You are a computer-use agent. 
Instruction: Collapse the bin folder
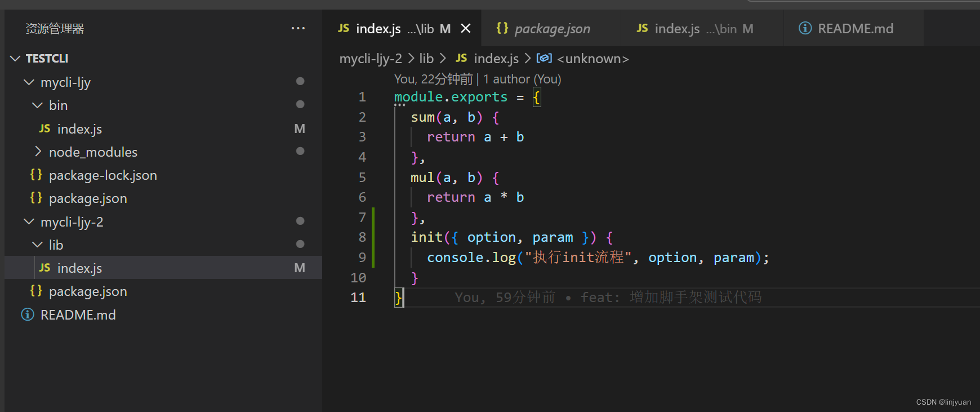coord(37,105)
